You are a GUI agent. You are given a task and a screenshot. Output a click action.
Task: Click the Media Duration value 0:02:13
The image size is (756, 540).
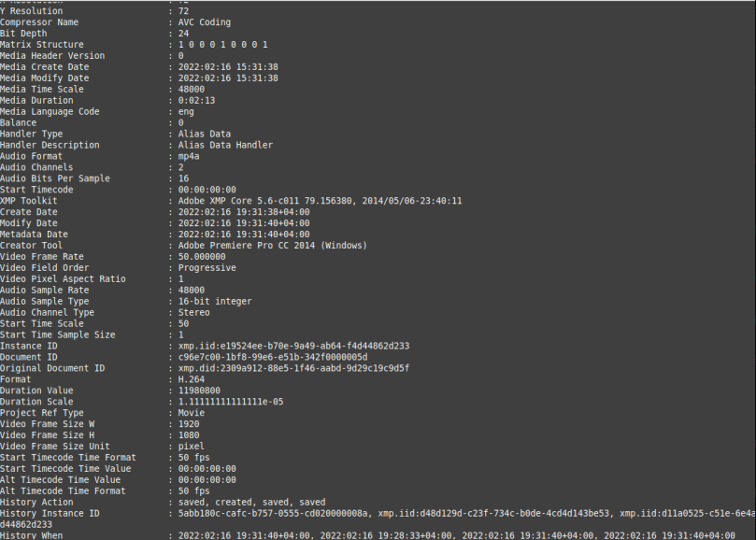(197, 100)
